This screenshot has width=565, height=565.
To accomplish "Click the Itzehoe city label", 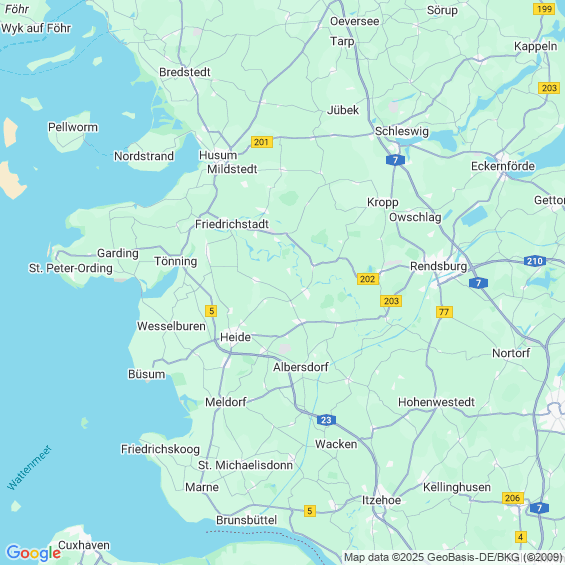I will (382, 500).
